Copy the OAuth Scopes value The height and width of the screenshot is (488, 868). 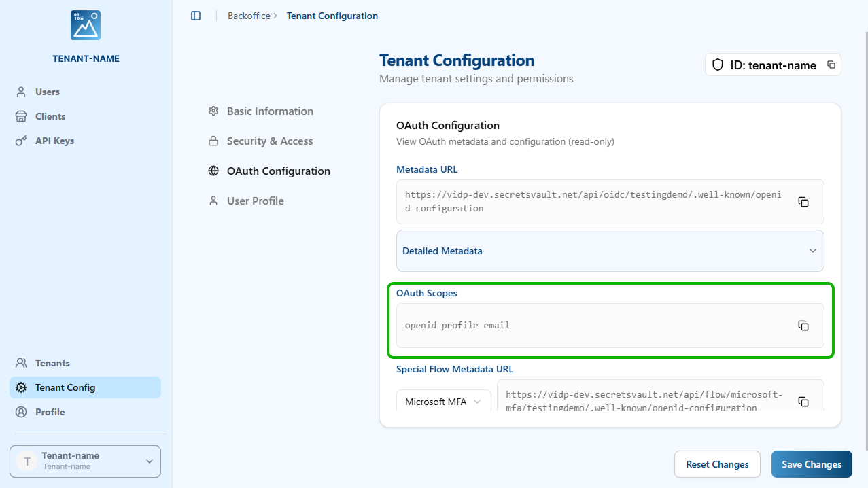(x=803, y=326)
